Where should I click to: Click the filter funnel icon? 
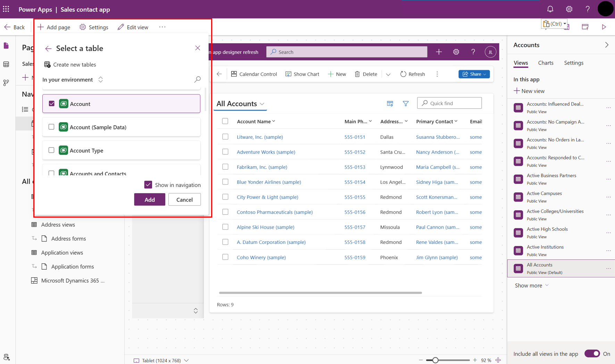406,103
